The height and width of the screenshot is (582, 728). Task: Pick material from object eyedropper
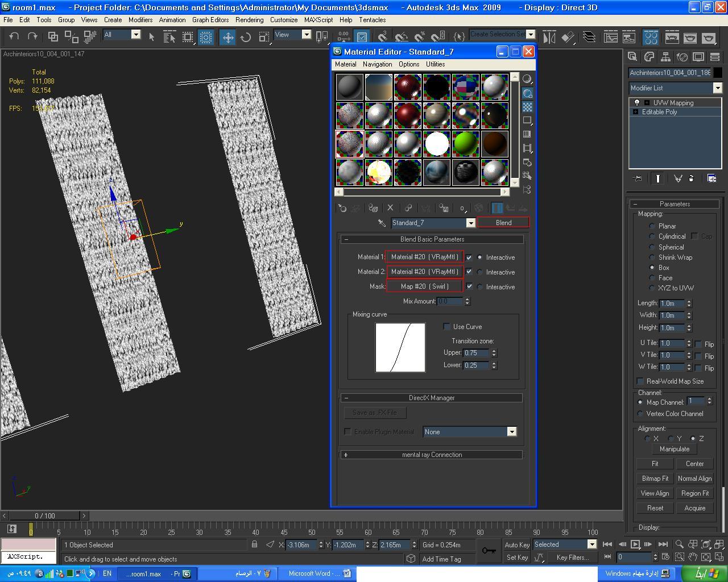click(x=382, y=223)
